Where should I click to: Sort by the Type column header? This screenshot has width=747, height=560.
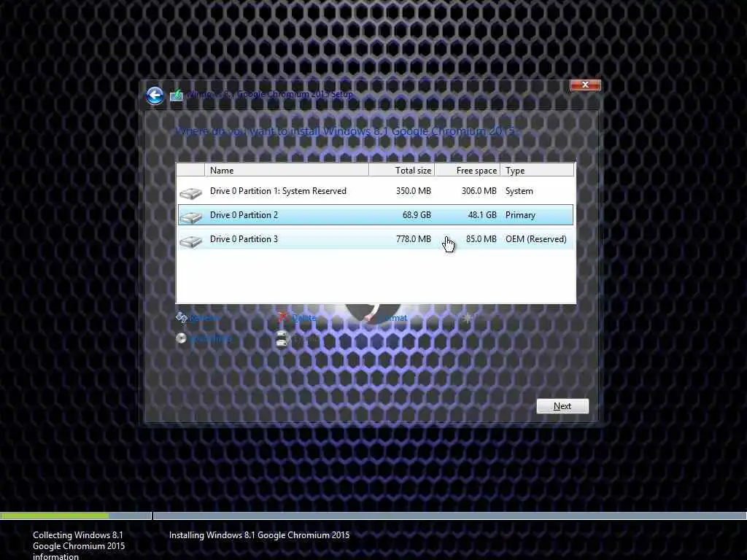(538, 170)
